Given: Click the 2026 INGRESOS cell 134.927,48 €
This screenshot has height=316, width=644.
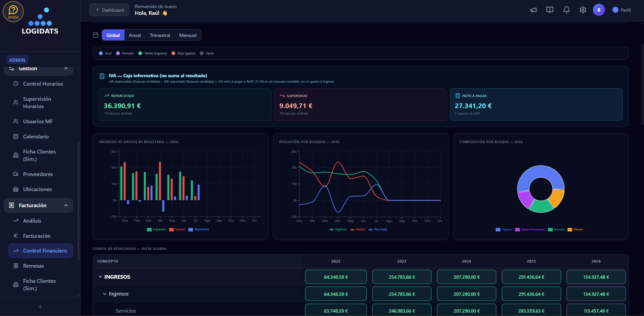Looking at the screenshot, I should pyautogui.click(x=596, y=277).
